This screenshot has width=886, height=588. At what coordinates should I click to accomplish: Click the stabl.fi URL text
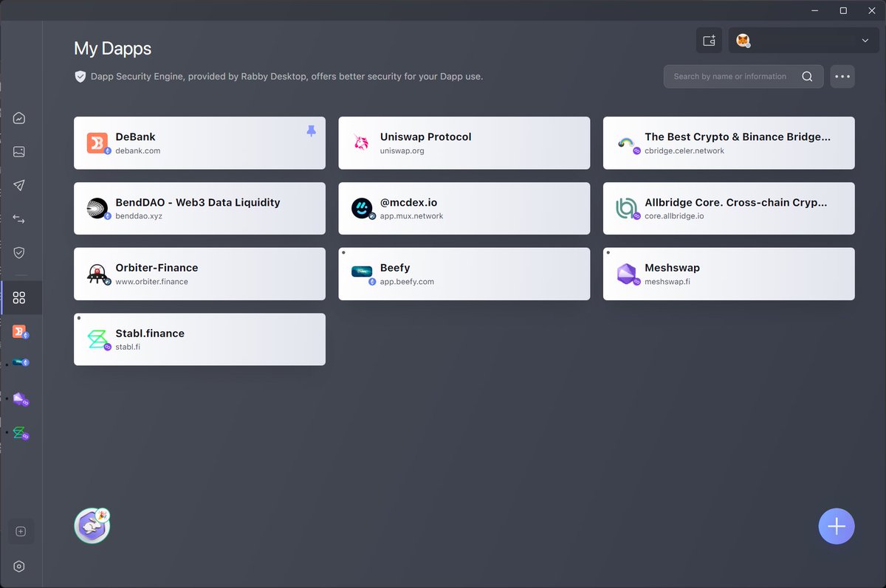(x=128, y=347)
